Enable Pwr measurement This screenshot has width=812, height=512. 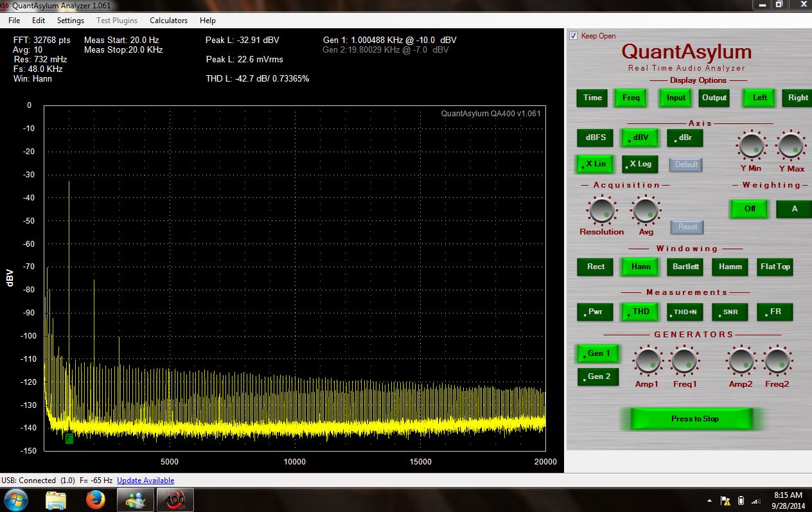coord(595,312)
